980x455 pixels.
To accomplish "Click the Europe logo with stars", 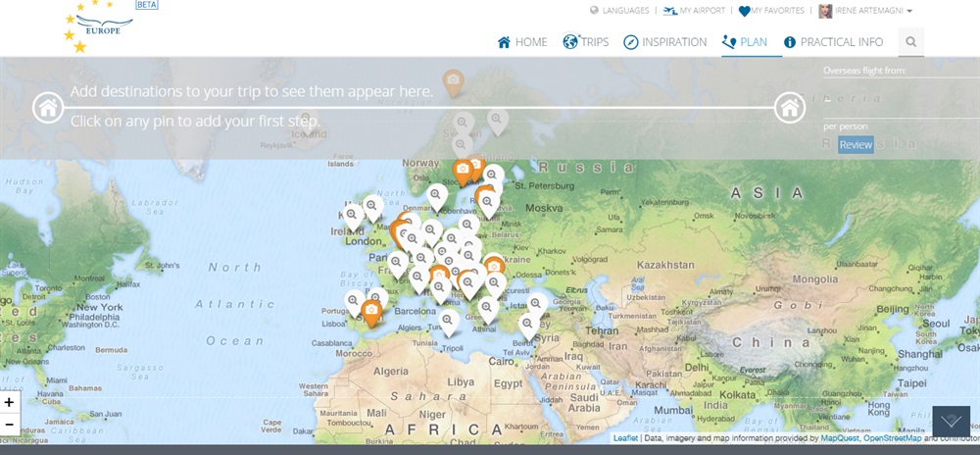I will pos(98,26).
